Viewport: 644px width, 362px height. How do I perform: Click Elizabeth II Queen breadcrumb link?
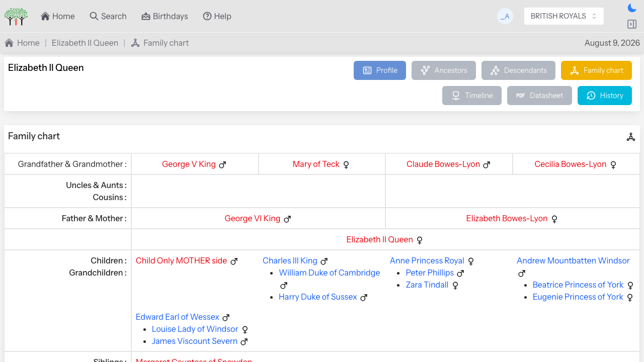pos(85,43)
